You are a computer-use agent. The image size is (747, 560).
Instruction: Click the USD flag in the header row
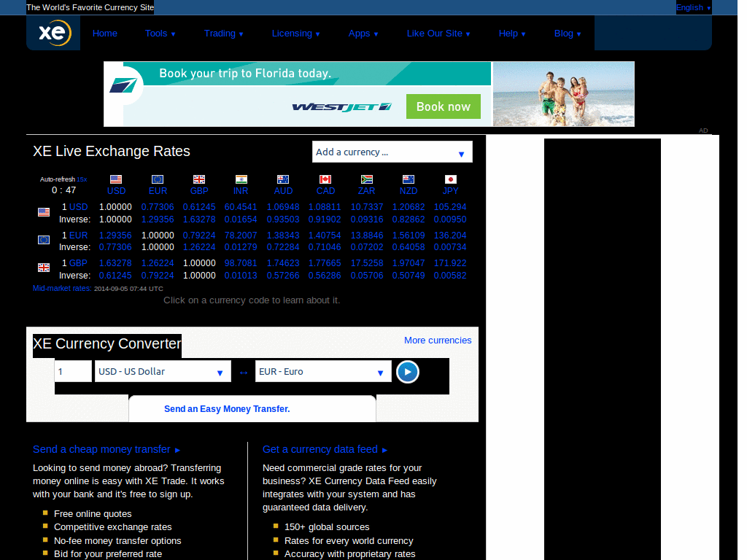[x=116, y=179]
